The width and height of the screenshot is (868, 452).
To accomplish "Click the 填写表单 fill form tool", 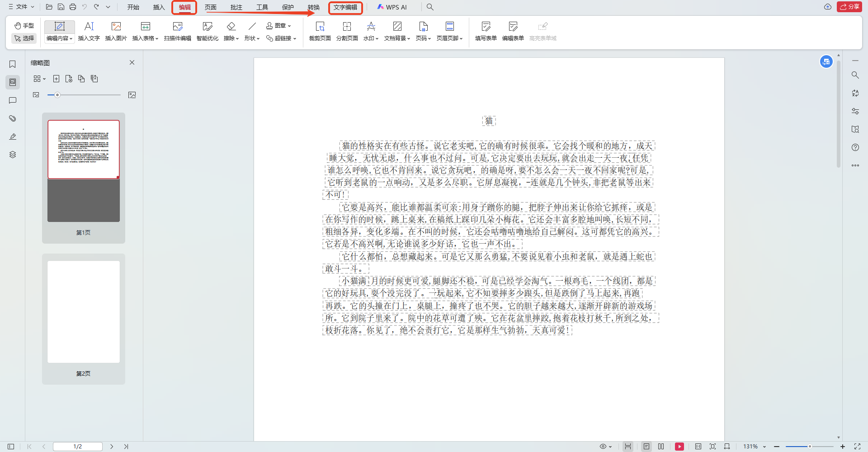I will [x=486, y=32].
